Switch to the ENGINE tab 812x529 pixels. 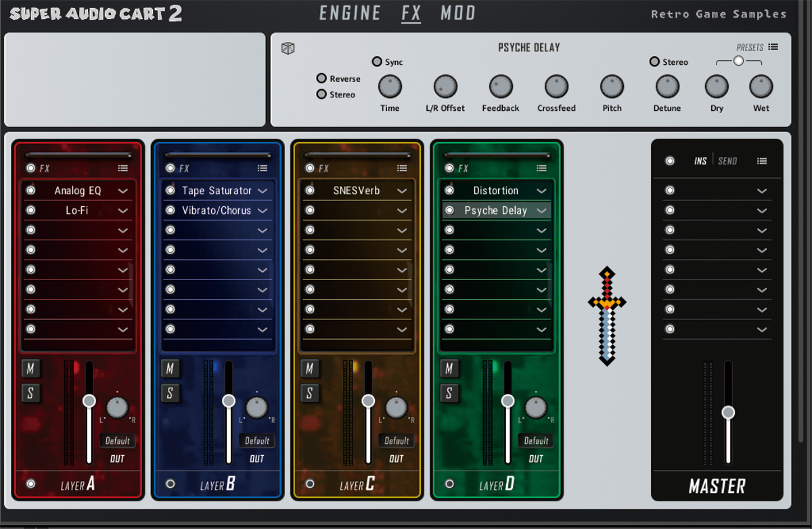click(350, 12)
